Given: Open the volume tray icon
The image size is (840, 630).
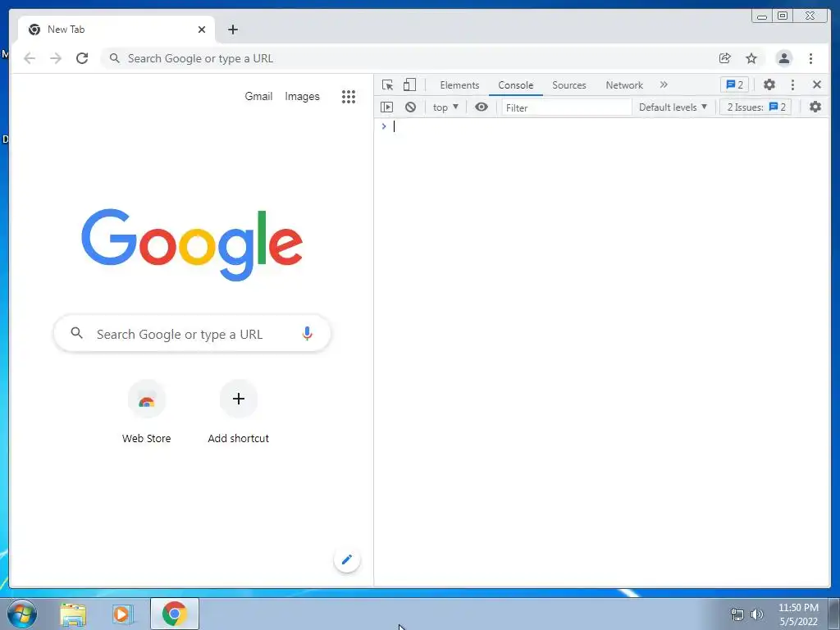Looking at the screenshot, I should pyautogui.click(x=757, y=614).
